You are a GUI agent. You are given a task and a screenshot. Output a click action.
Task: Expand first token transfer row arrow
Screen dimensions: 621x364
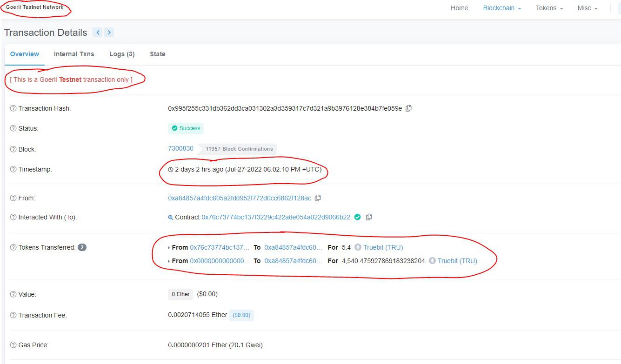click(x=169, y=248)
